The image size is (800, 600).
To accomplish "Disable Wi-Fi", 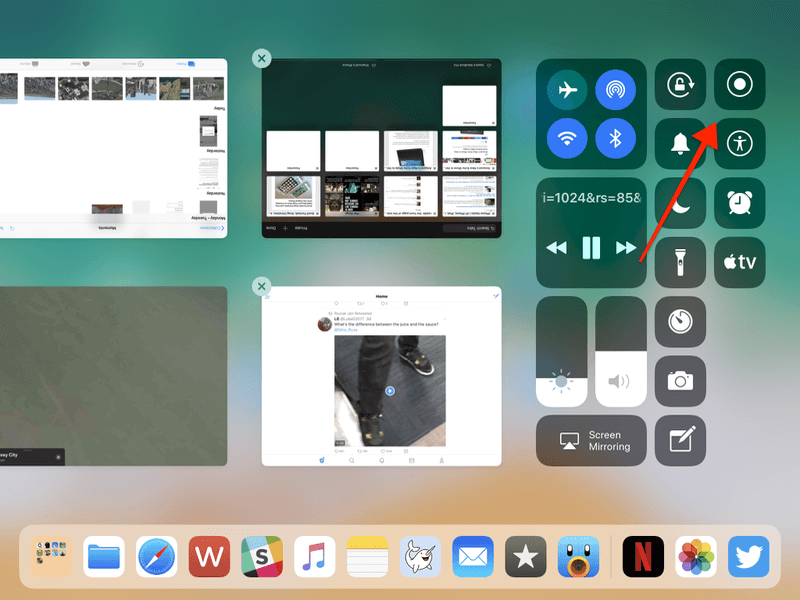I will 568,138.
